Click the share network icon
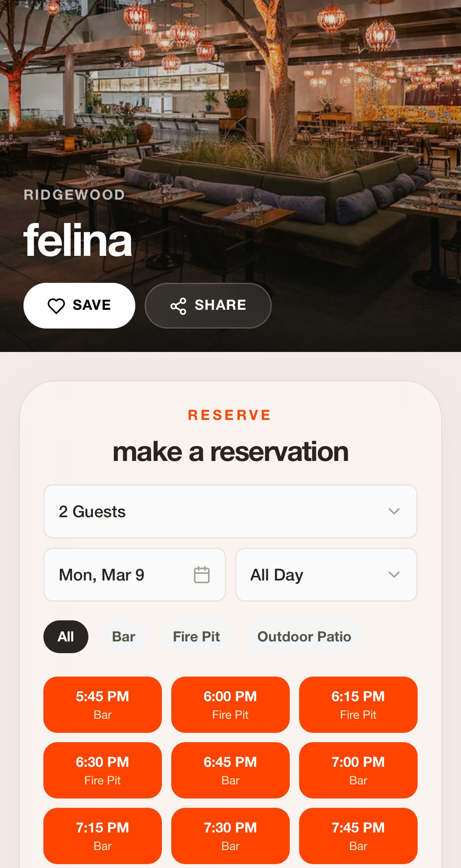 coord(178,306)
